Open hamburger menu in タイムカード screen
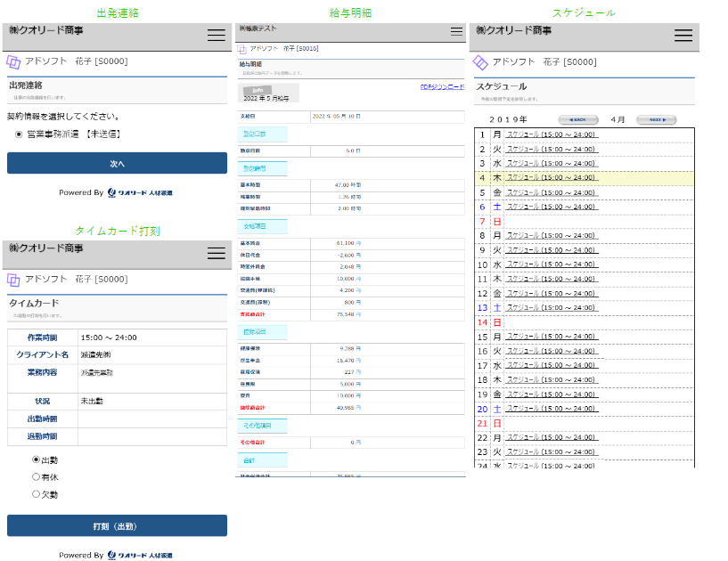728x561 pixels. (216, 253)
